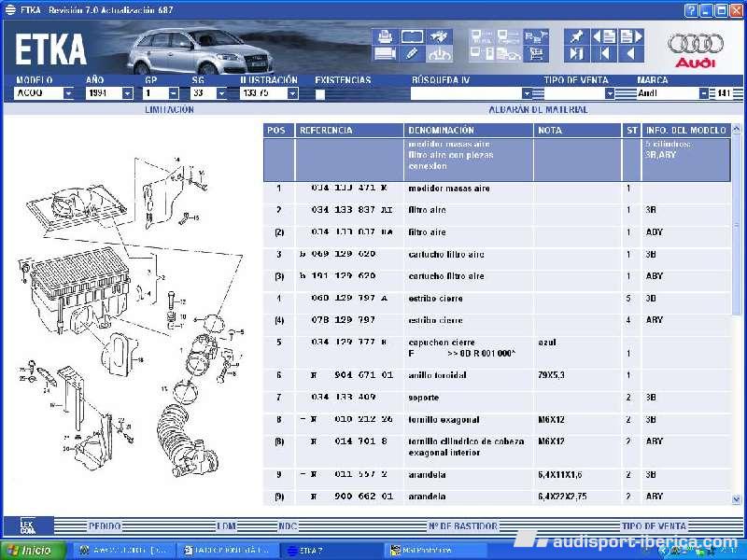Click the help question mark button

coord(691,10)
